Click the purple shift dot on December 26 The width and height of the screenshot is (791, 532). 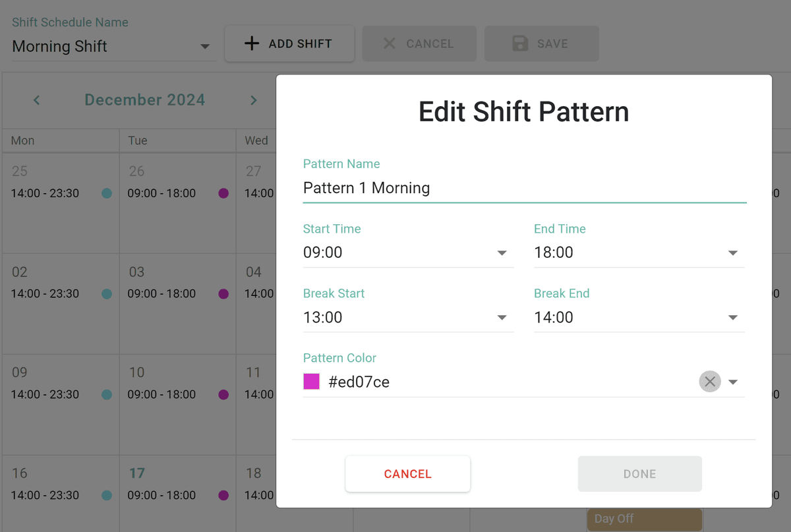point(223,193)
